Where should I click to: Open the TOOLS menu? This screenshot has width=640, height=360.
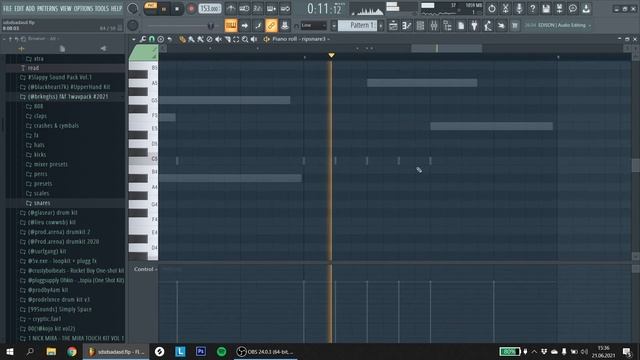click(102, 9)
